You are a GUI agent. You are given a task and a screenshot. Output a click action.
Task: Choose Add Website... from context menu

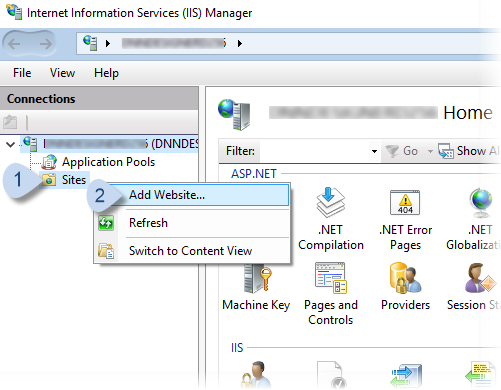pyautogui.click(x=167, y=195)
